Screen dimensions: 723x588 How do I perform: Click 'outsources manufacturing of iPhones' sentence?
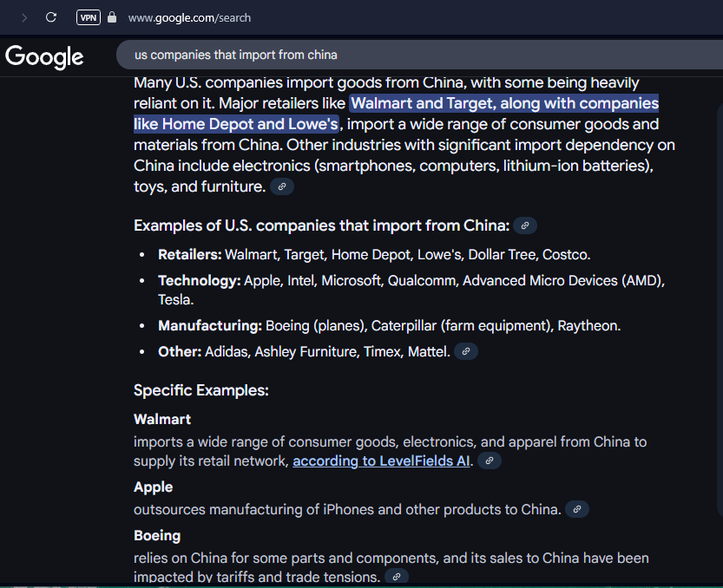(x=347, y=509)
